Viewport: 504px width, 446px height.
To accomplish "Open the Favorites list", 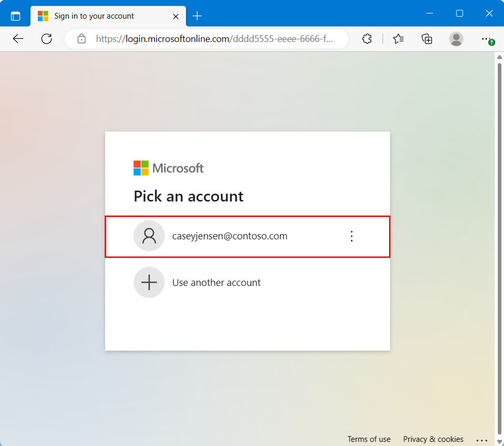I will (398, 39).
